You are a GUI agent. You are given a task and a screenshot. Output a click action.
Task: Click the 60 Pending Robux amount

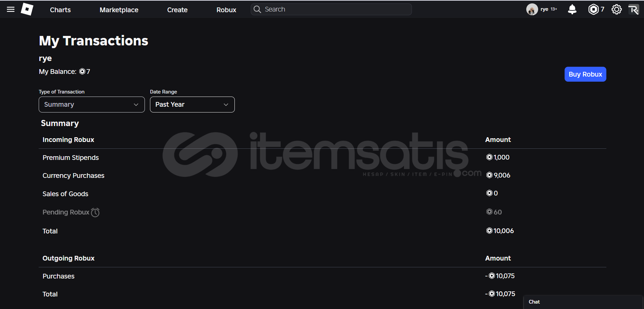pyautogui.click(x=494, y=212)
